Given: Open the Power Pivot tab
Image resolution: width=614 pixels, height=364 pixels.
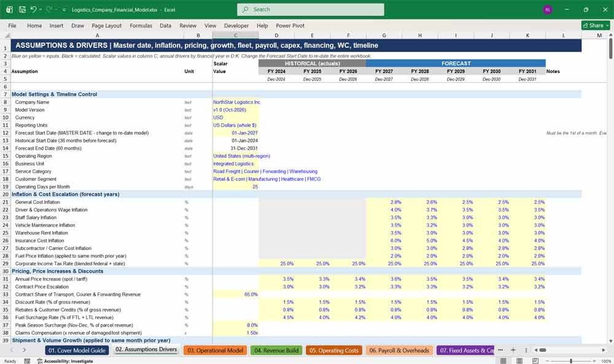Looking at the screenshot, I should 290,25.
